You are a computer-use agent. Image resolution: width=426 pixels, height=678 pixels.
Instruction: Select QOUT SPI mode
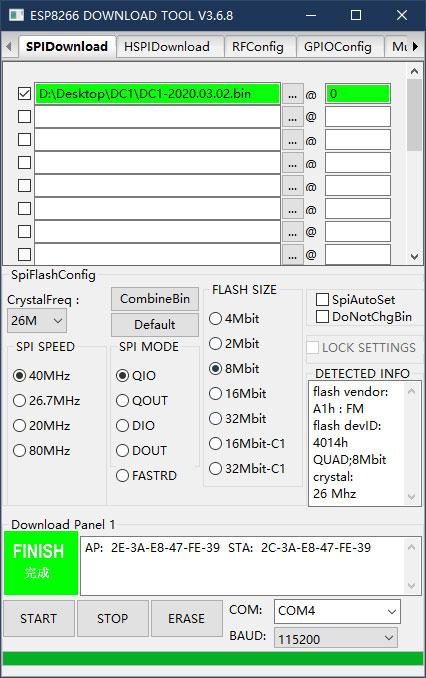coord(142,400)
